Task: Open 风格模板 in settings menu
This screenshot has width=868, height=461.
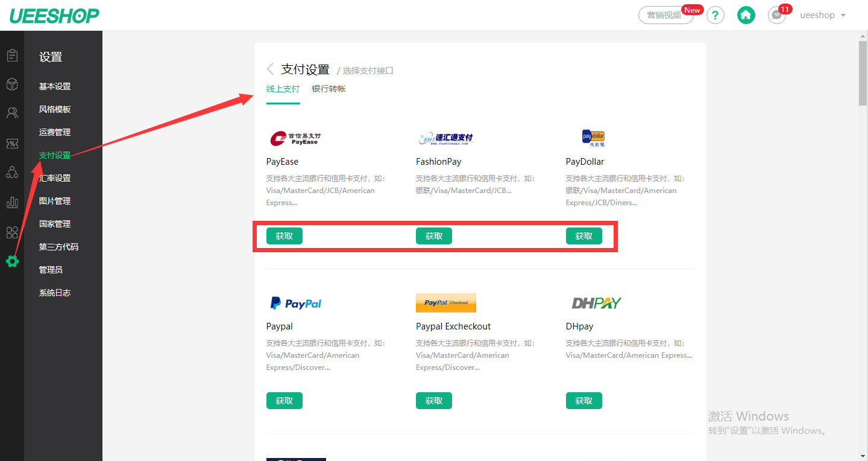Action: pos(55,109)
